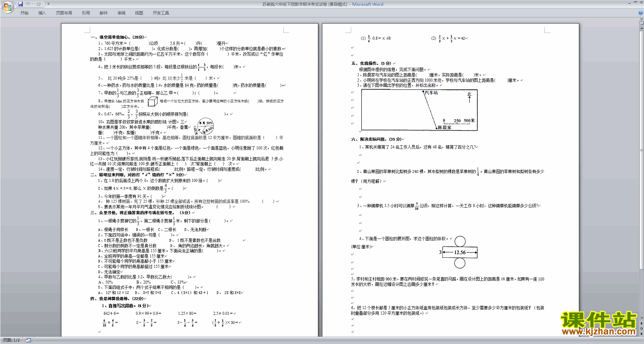Click the expression 0.9×99+0.9=

(148, 313)
